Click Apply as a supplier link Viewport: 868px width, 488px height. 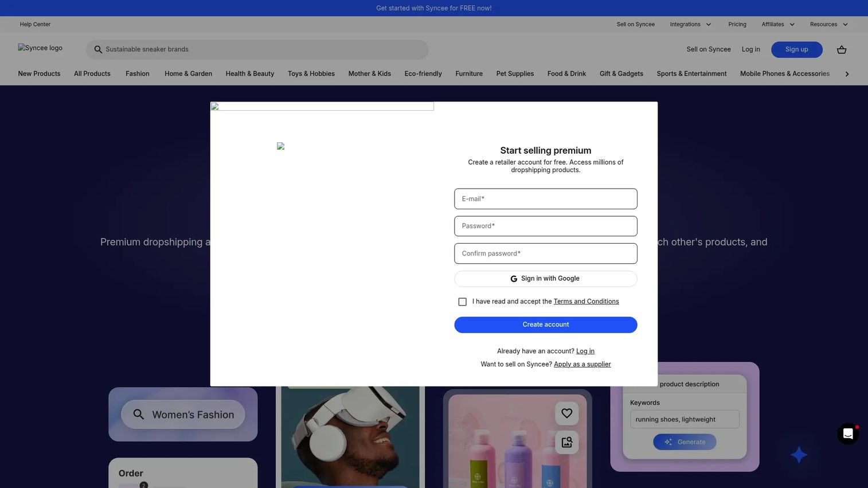pyautogui.click(x=582, y=364)
